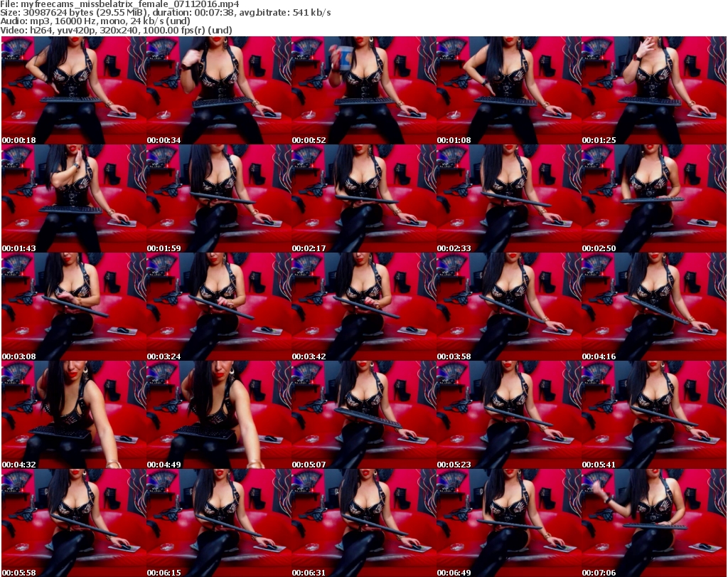
Task: Select the thumbnail stamped 00:03:42
Action: coord(363,307)
